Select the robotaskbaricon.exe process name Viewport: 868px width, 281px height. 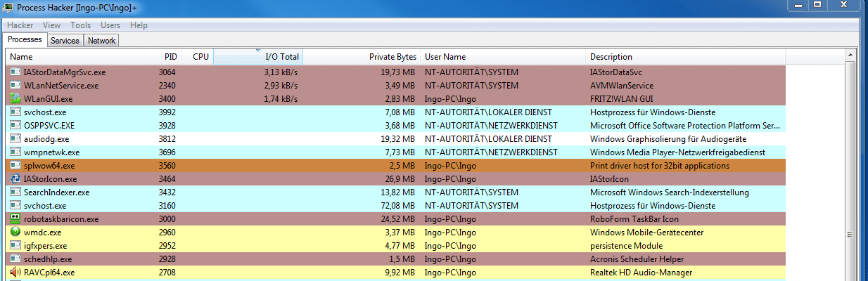point(61,218)
